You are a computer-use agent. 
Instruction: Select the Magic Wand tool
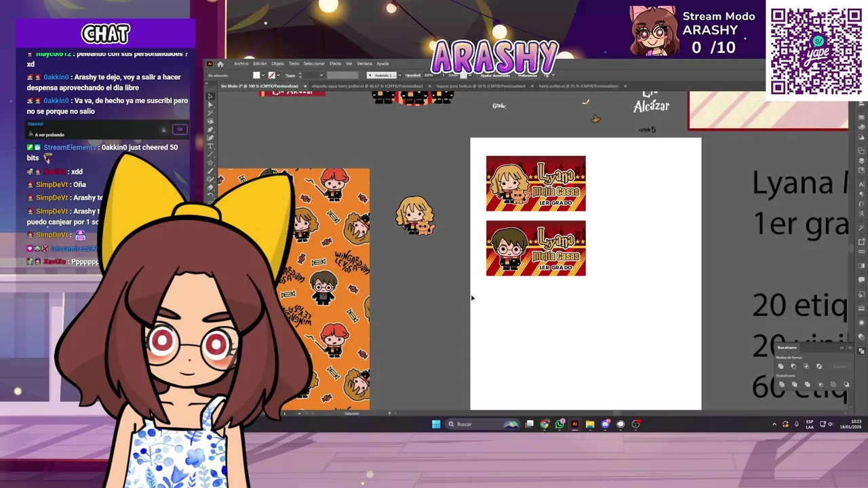tap(210, 113)
